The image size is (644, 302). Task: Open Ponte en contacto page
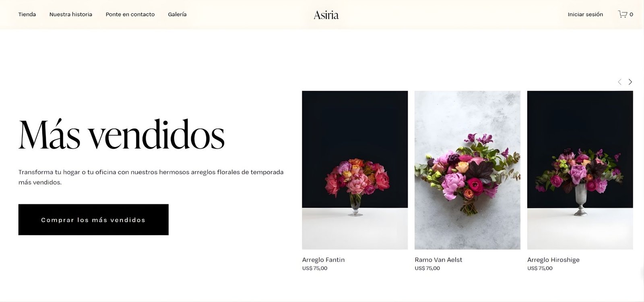(x=130, y=14)
